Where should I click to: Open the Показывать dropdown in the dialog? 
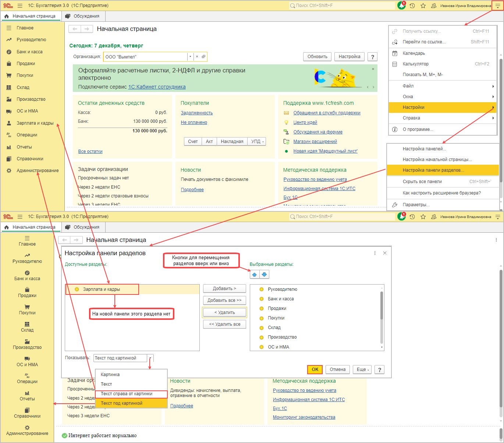pyautogui.click(x=150, y=358)
